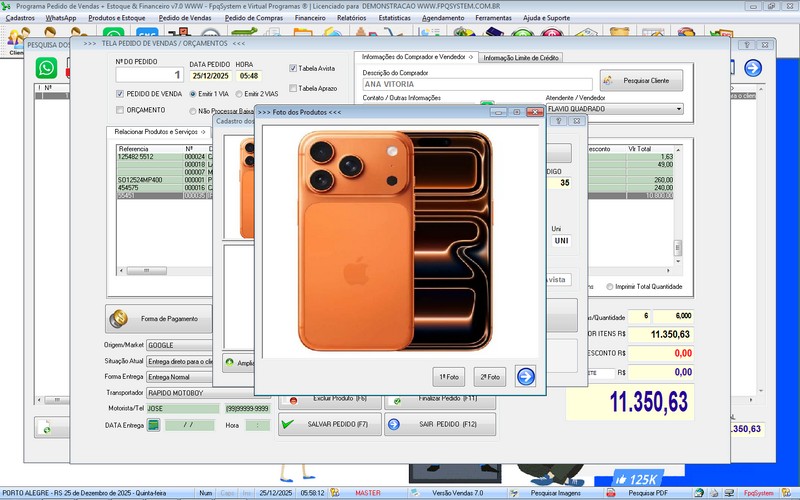This screenshot has height=500, width=800.
Task: Select the Não Processar Baixa radio button
Action: click(x=193, y=111)
